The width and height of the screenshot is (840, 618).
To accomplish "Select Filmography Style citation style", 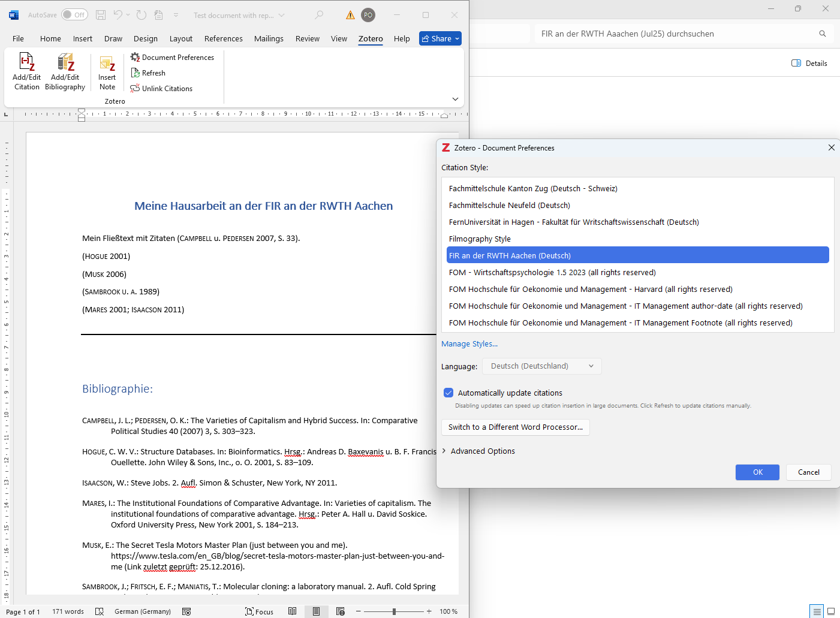I will click(x=638, y=239).
